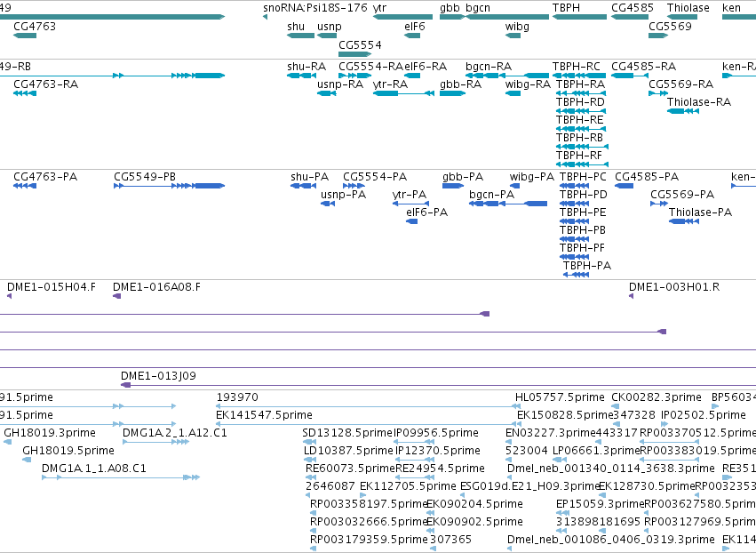The image size is (756, 553).
Task: Select the bgcn-PA protein label
Action: coord(491,195)
